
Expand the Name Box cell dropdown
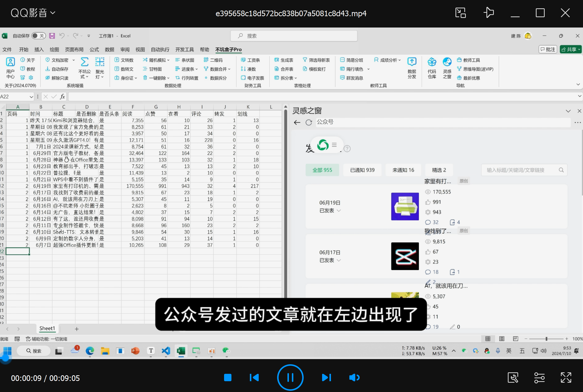click(x=31, y=97)
